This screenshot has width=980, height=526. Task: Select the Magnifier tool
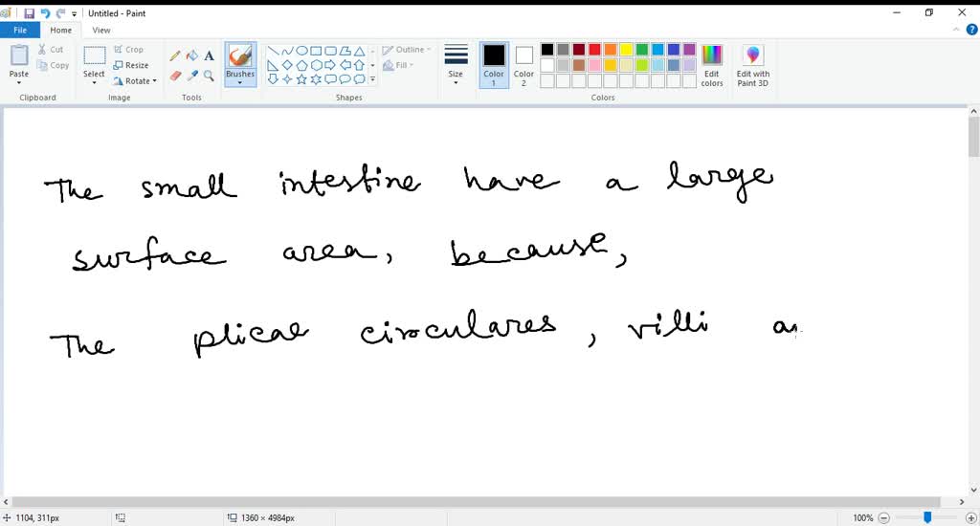point(209,76)
